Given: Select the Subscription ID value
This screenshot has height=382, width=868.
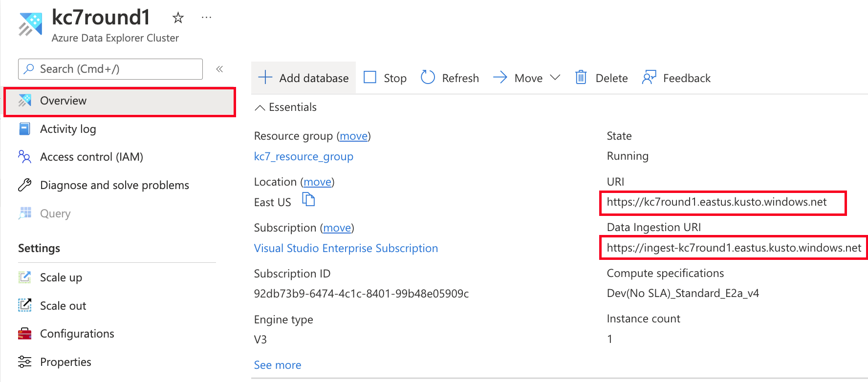Looking at the screenshot, I should [x=361, y=294].
